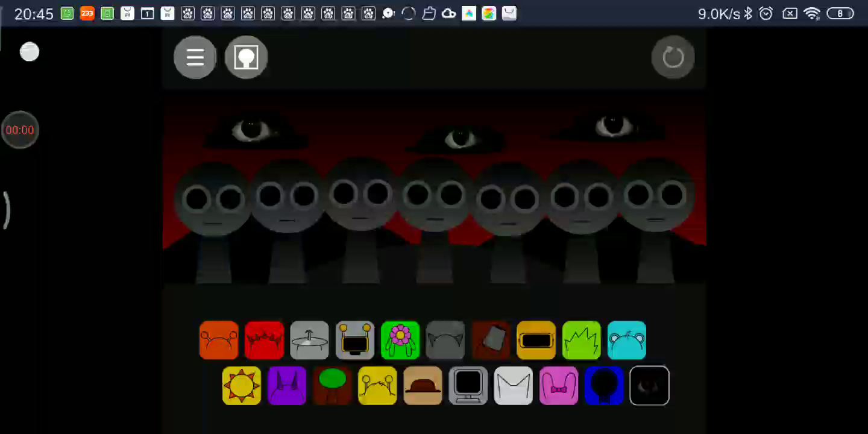Choose the purple horned character icon
Image resolution: width=868 pixels, height=434 pixels.
click(x=287, y=386)
